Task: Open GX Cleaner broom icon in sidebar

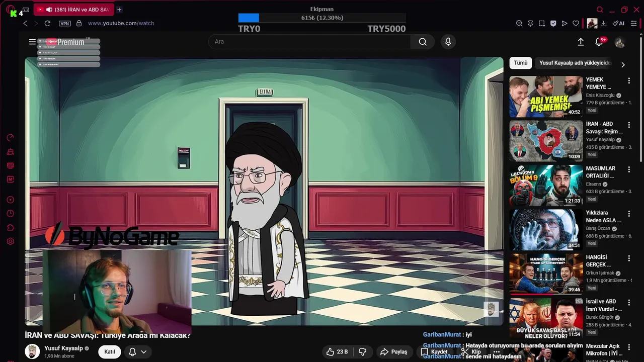Action: [x=10, y=151]
